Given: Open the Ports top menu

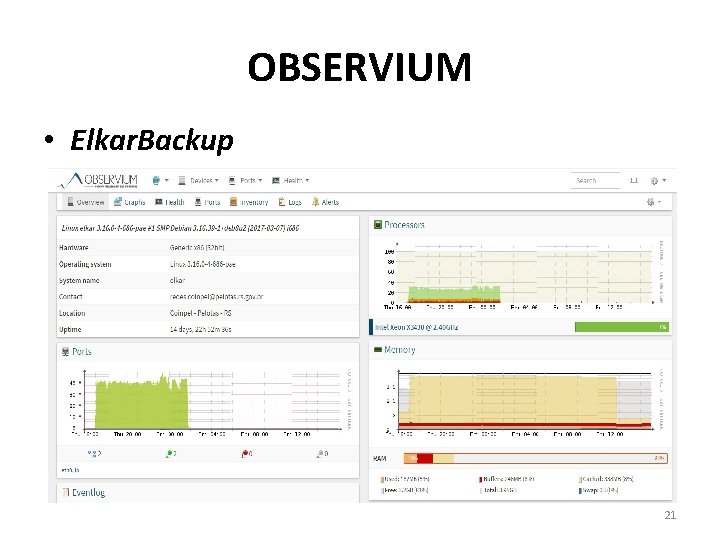Looking at the screenshot, I should click(245, 180).
